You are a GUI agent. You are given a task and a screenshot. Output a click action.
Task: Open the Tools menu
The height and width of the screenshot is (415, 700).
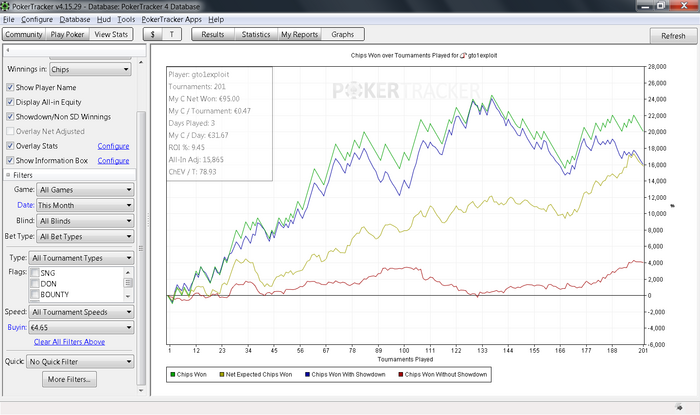click(126, 19)
